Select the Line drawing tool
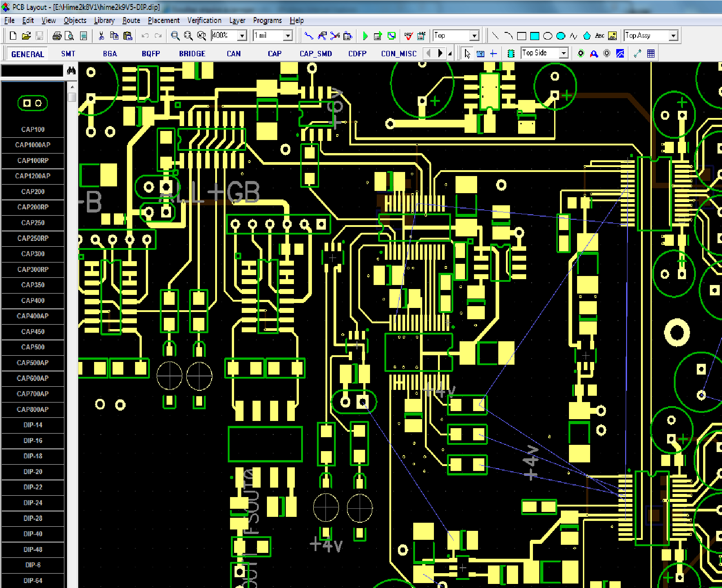The height and width of the screenshot is (588, 722). pos(495,36)
